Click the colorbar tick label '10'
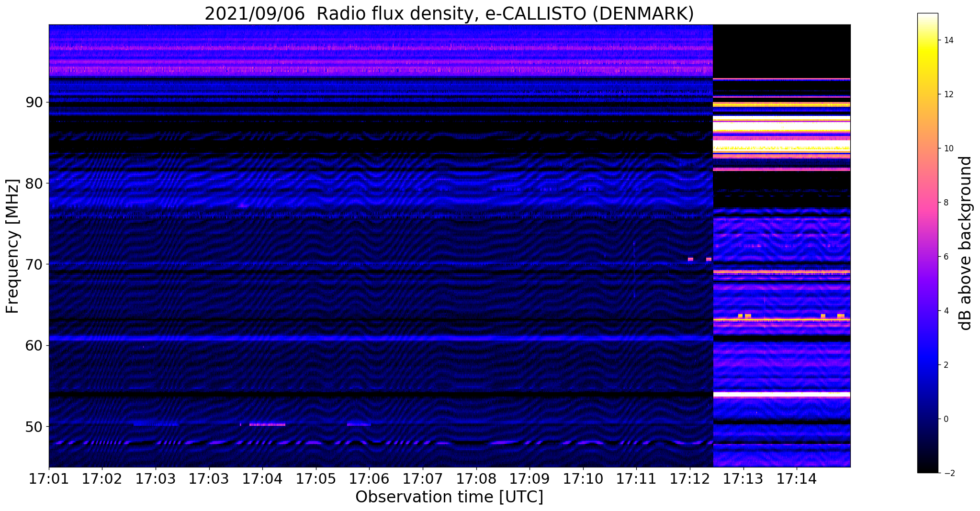980x511 pixels. [x=948, y=148]
